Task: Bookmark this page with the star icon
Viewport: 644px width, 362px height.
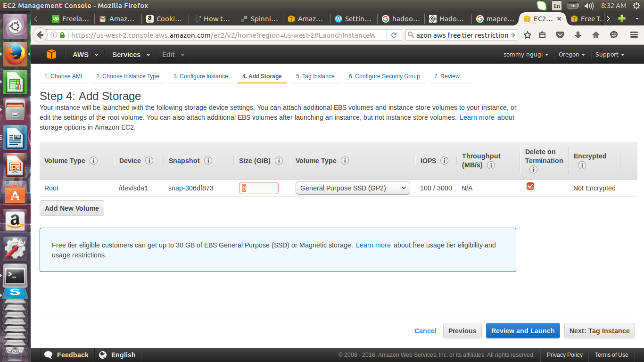Action: pyautogui.click(x=528, y=35)
